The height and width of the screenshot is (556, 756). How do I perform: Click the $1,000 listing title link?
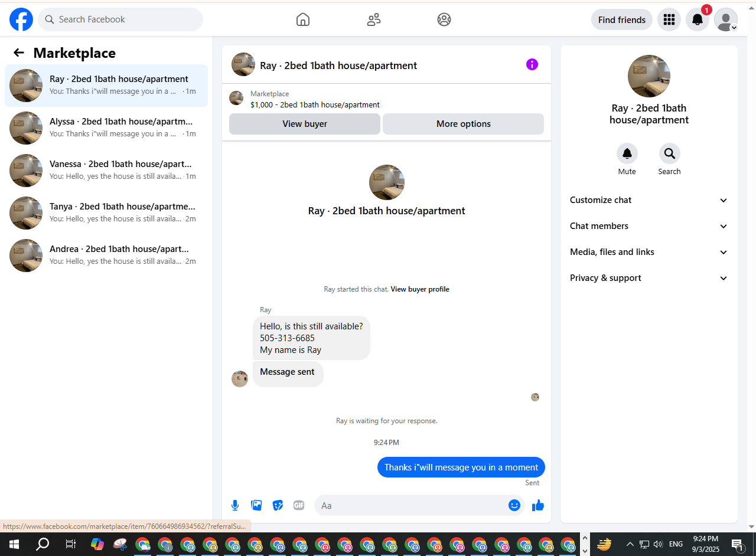tap(315, 105)
